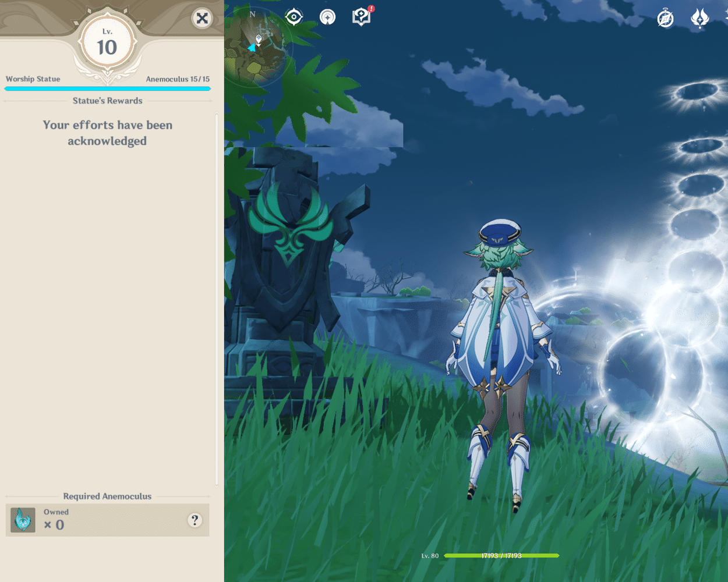Open the circular challenge event icon
The image size is (728, 582).
[x=327, y=17]
